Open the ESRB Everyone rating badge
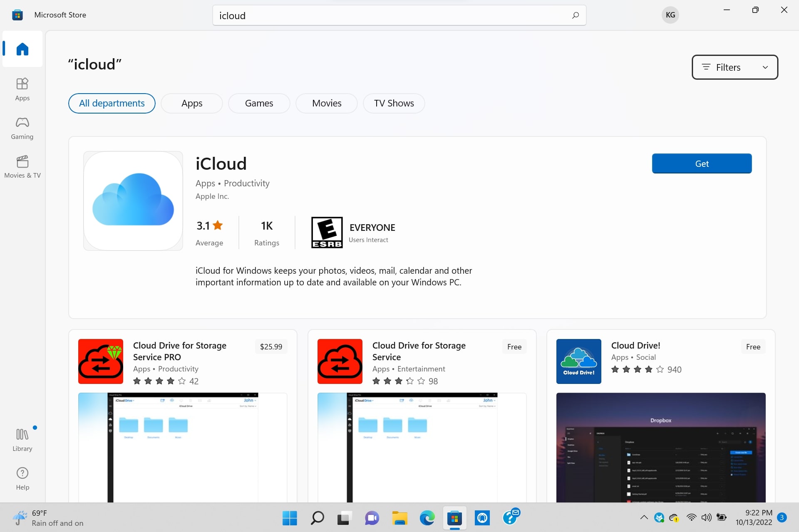The height and width of the screenshot is (532, 799). [x=327, y=233]
